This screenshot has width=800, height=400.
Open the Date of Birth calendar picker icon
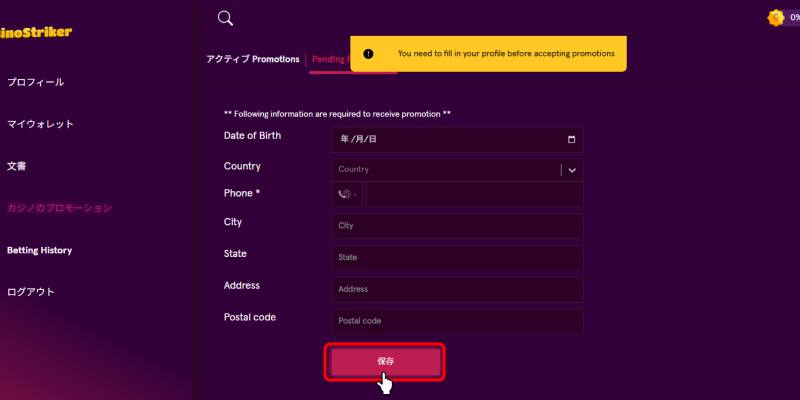(571, 139)
